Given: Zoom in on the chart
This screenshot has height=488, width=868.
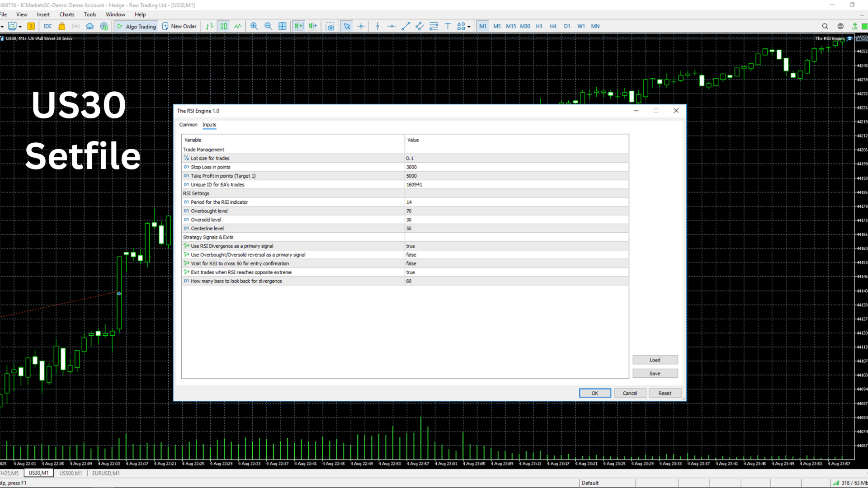Looking at the screenshot, I should click(254, 26).
